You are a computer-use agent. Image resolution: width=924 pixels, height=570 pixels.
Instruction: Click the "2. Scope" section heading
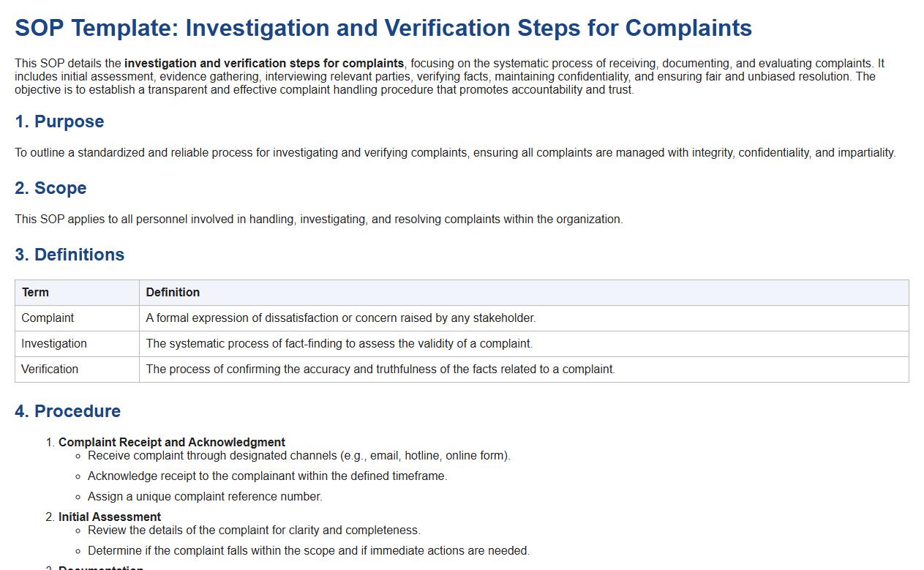50,188
